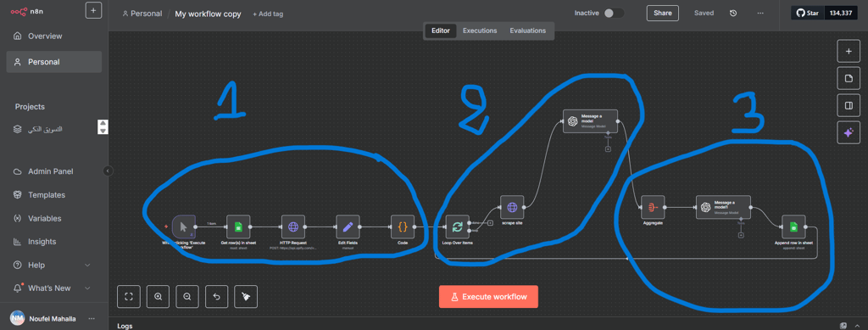This screenshot has height=330, width=868.
Task: Expand the Help menu
Action: tap(53, 266)
